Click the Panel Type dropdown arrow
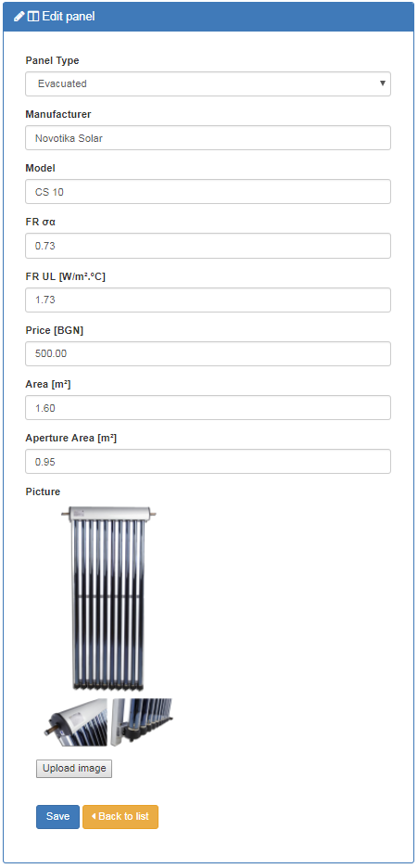The image size is (418, 868). [x=382, y=83]
